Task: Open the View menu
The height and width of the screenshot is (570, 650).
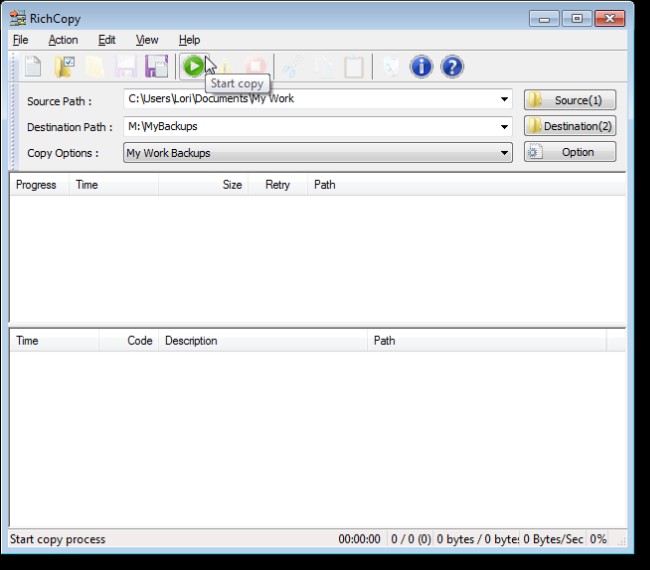Action: pyautogui.click(x=147, y=40)
